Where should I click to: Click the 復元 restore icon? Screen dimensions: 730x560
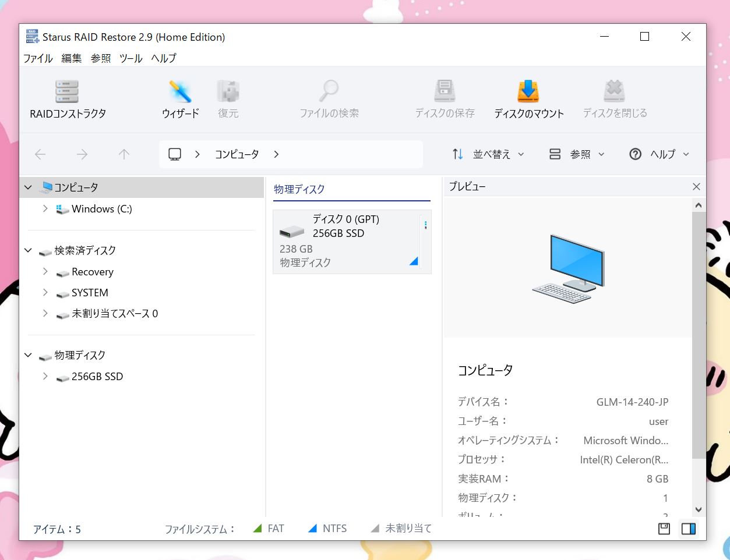228,100
